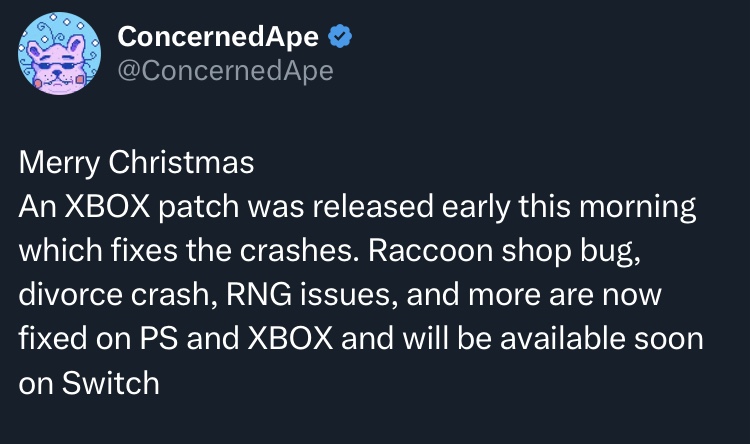Image resolution: width=750 pixels, height=444 pixels.
Task: Select the word "Raccoon" in the tweet
Action: (x=430, y=251)
